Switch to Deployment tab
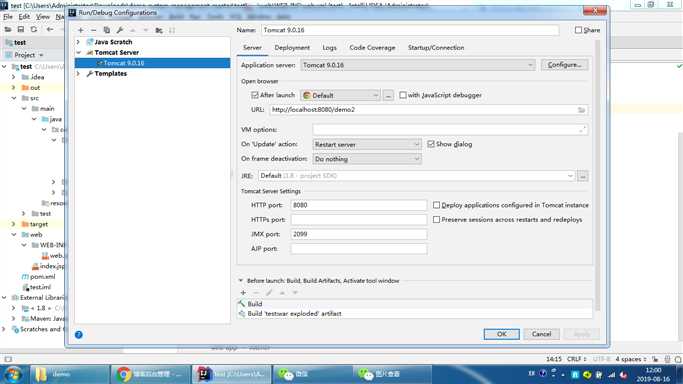 292,47
